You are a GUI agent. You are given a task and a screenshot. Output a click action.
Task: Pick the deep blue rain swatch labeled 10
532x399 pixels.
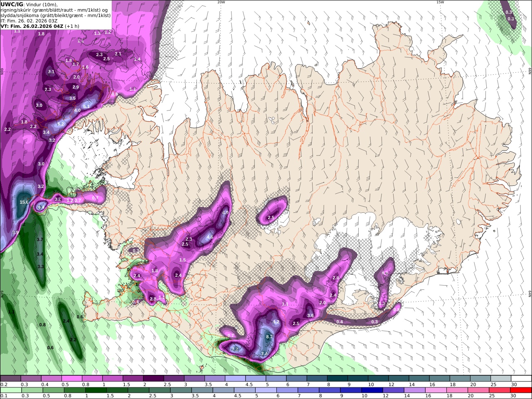(x=372, y=390)
